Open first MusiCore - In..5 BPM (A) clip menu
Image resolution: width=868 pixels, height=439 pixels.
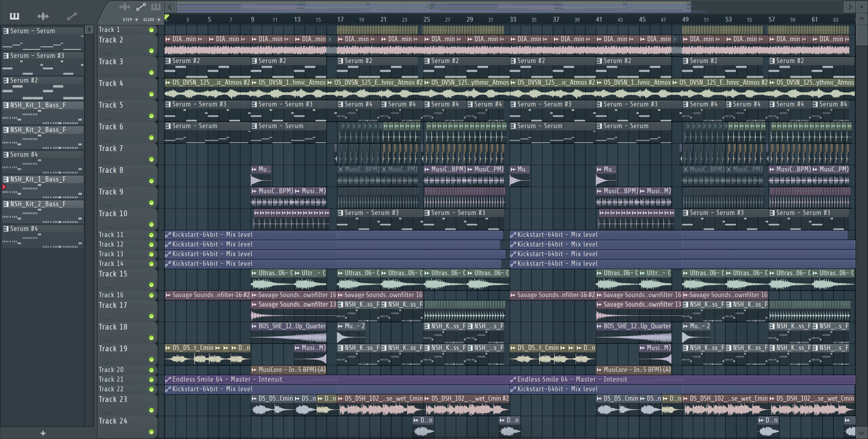pyautogui.click(x=254, y=370)
